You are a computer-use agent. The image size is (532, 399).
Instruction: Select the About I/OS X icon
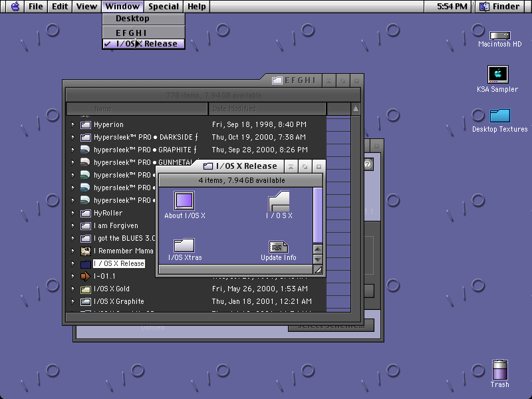pos(184,201)
